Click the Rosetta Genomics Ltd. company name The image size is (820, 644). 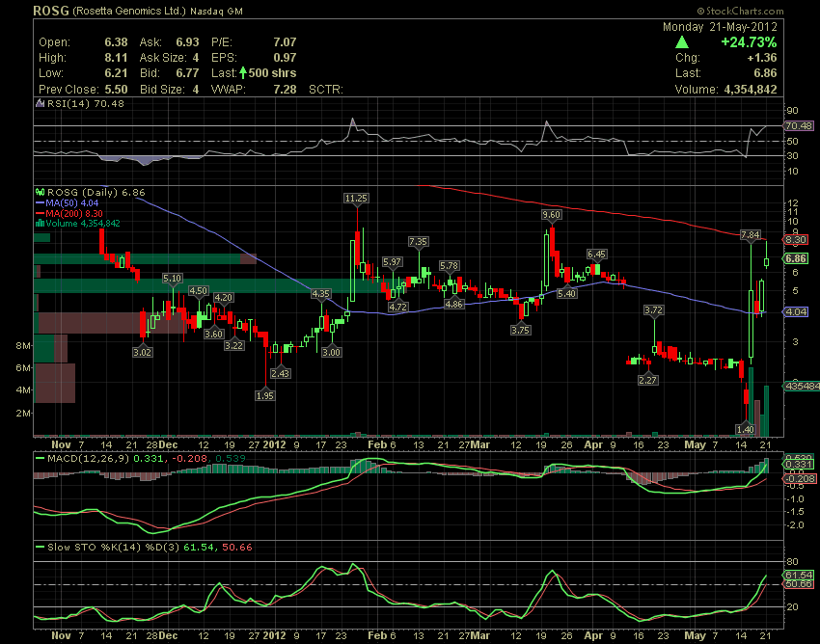(x=129, y=11)
